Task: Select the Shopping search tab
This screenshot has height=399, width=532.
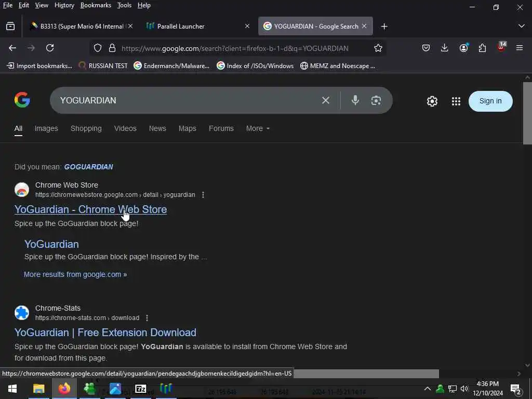Action: pyautogui.click(x=86, y=129)
